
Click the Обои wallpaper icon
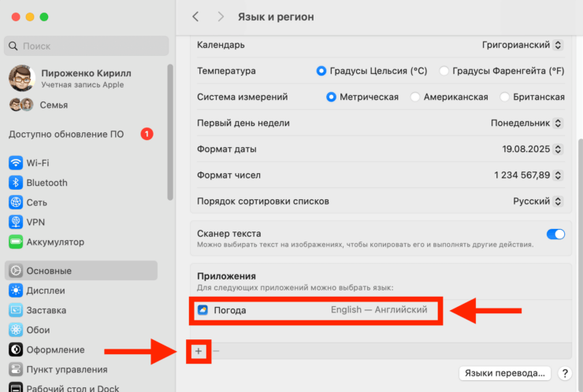16,330
